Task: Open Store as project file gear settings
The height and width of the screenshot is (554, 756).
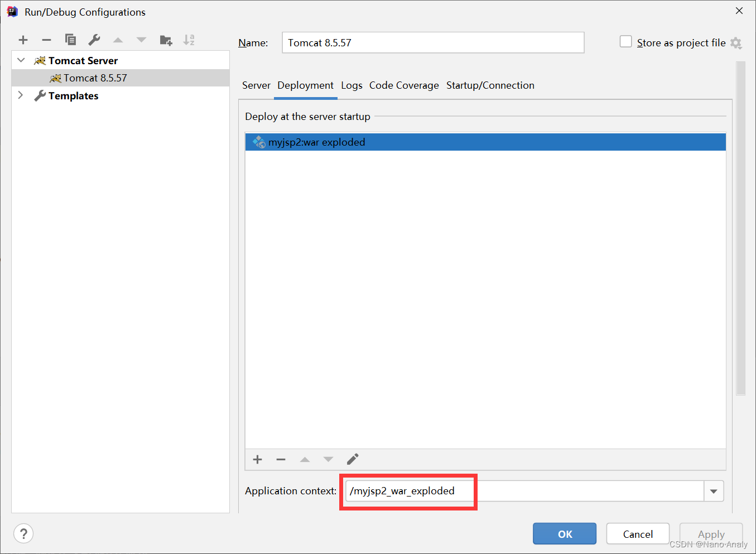Action: [x=736, y=43]
